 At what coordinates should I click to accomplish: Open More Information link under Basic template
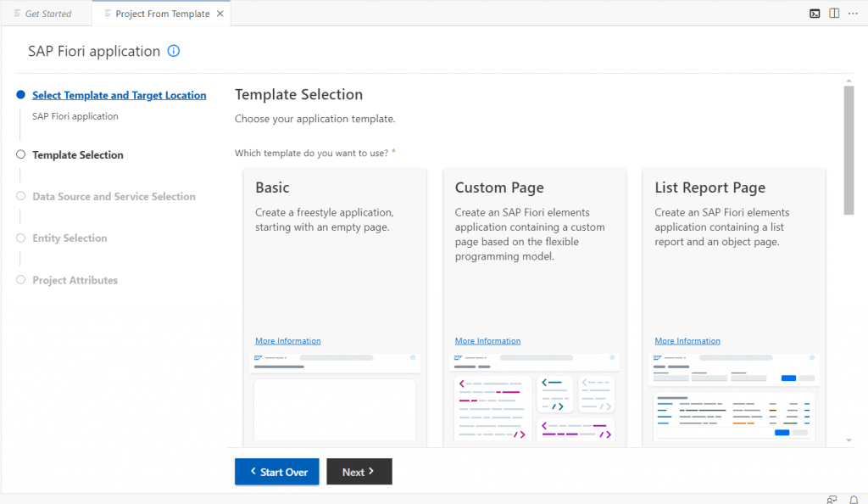point(288,341)
